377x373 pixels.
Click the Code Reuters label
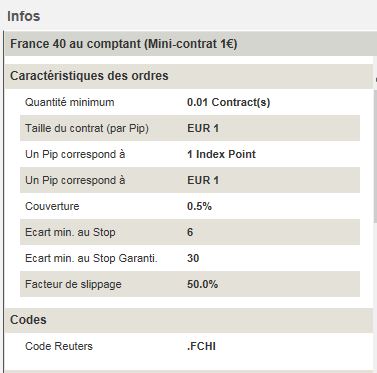coord(59,346)
